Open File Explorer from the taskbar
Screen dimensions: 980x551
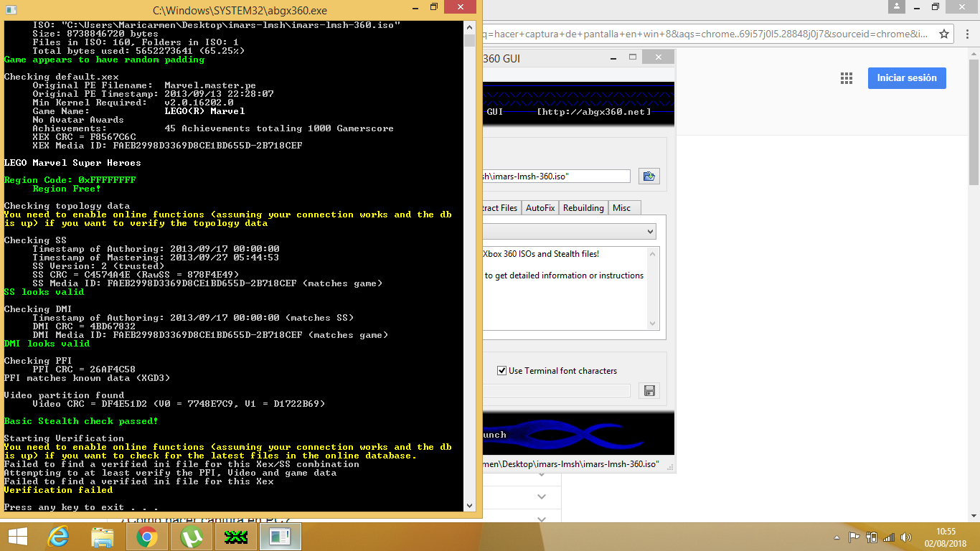point(103,537)
